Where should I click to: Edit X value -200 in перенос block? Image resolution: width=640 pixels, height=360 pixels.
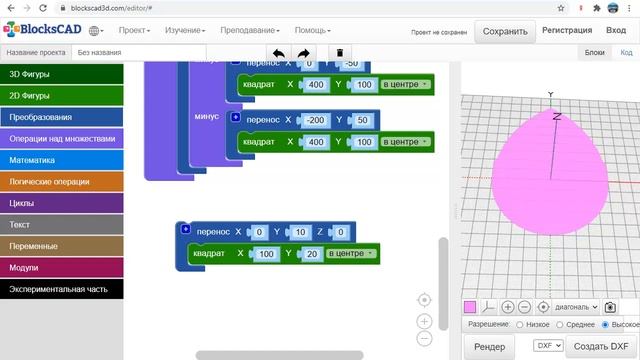pyautogui.click(x=316, y=120)
